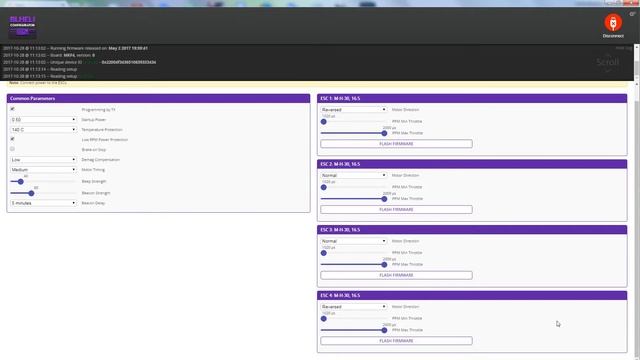Click ESC 1 PPM Max Throttle slider handle
This screenshot has height=360, width=640.
(x=384, y=133)
